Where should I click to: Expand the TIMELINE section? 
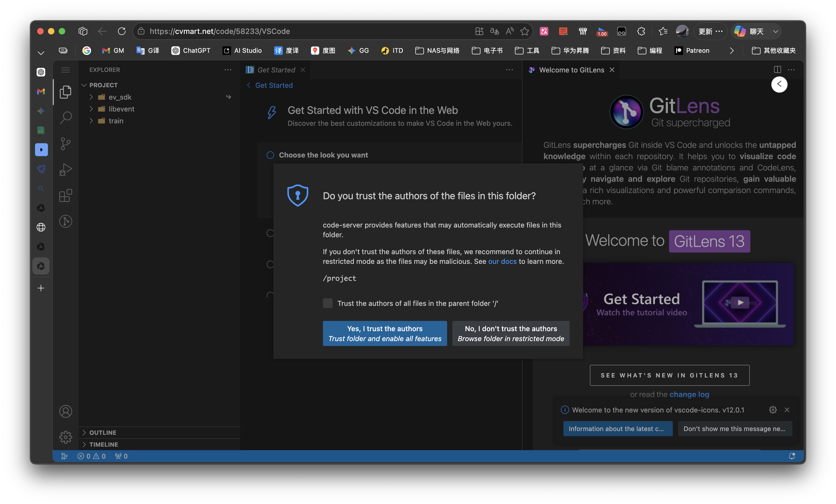tap(103, 444)
